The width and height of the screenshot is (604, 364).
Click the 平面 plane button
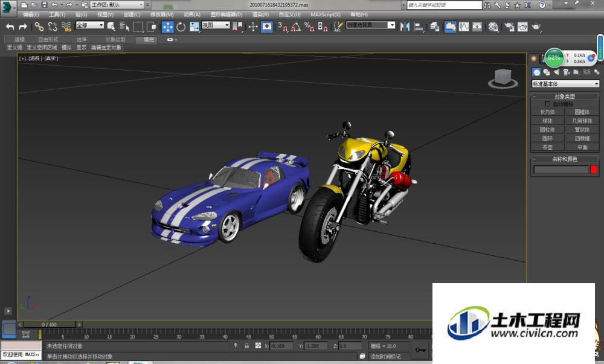582,147
